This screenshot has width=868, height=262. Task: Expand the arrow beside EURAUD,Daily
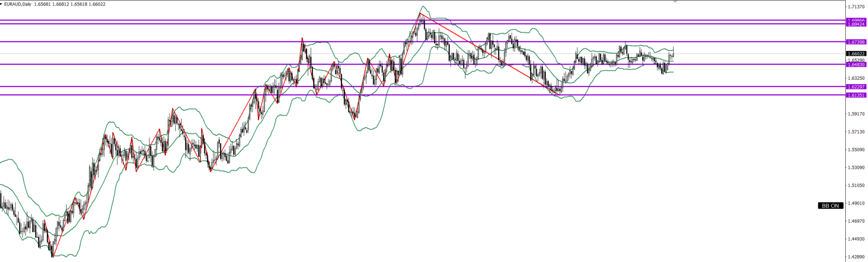coord(1,4)
